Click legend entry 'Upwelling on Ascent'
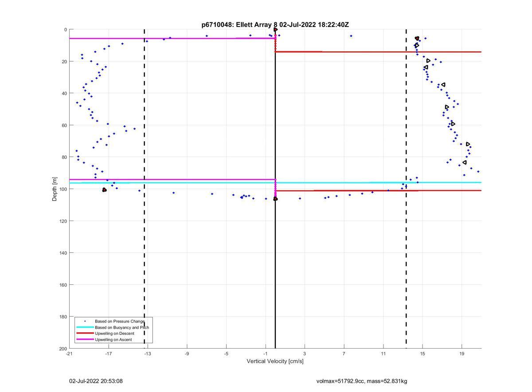This screenshot has width=532, height=392. click(113, 340)
